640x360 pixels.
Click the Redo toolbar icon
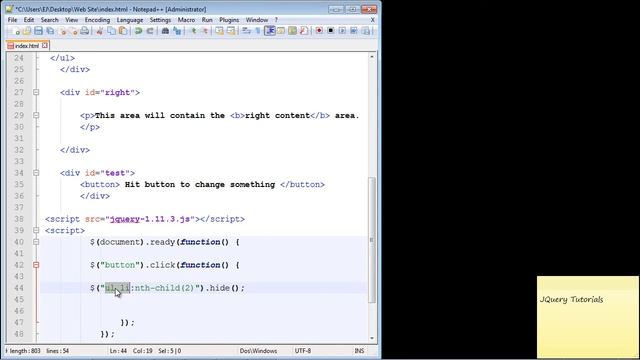(x=150, y=31)
